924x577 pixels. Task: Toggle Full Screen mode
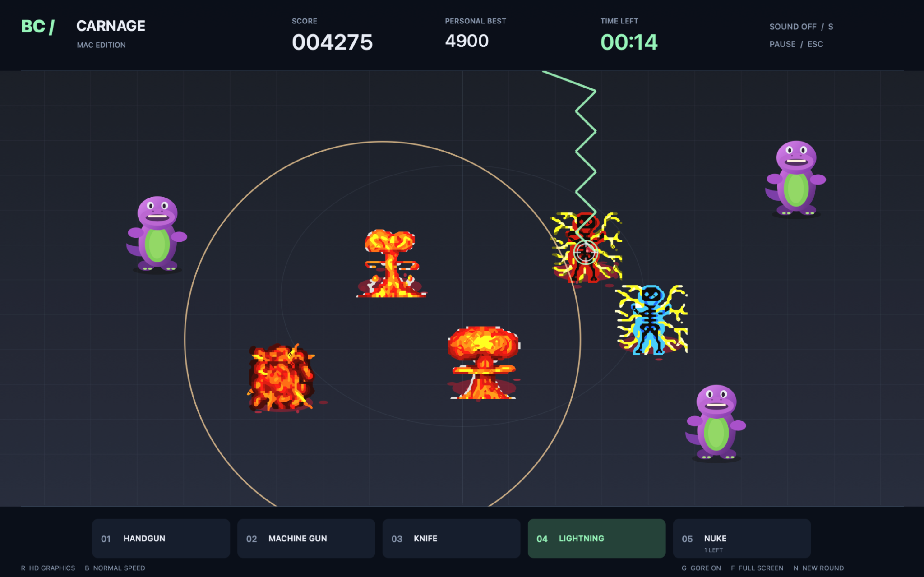click(x=757, y=568)
